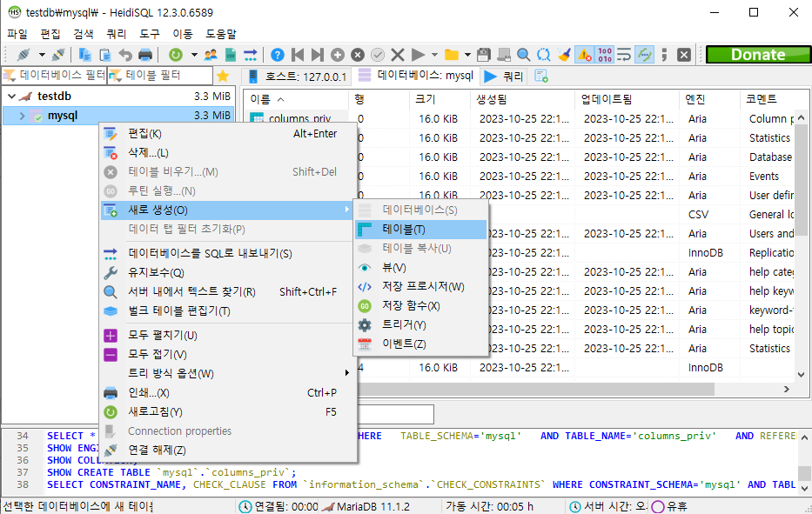This screenshot has width=812, height=514.
Task: Choose 삭제...(L) in the context menu
Action: tap(228, 153)
